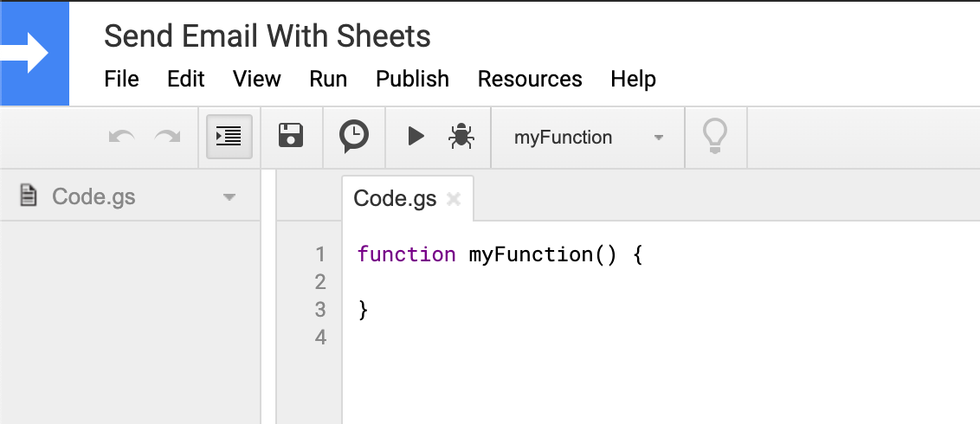Click the function keyword on line 1
The width and height of the screenshot is (980, 424).
click(x=406, y=254)
